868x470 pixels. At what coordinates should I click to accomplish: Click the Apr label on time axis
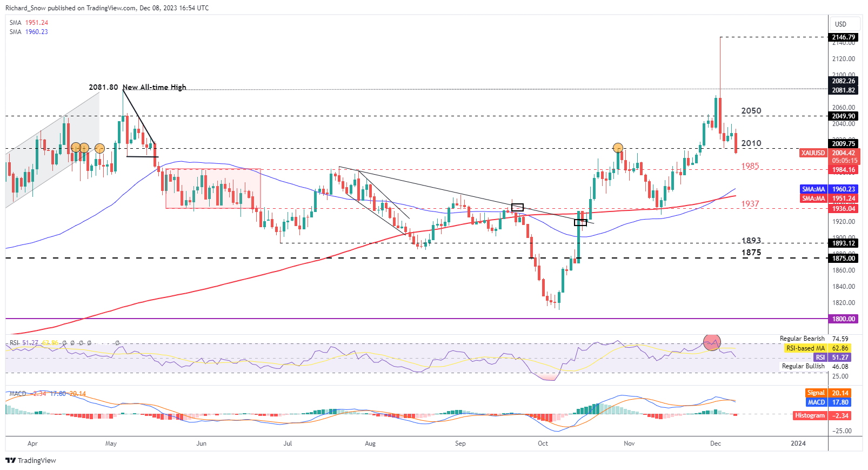click(32, 443)
